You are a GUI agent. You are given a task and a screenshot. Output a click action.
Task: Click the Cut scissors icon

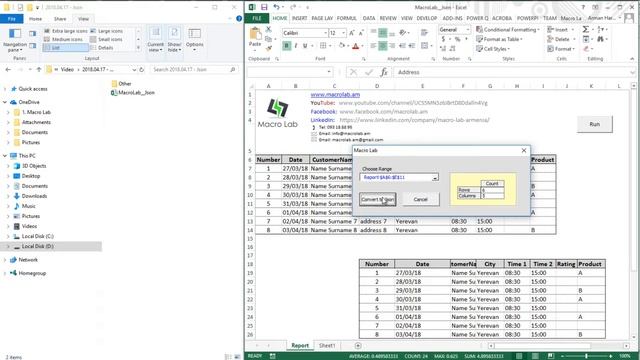pos(269,29)
